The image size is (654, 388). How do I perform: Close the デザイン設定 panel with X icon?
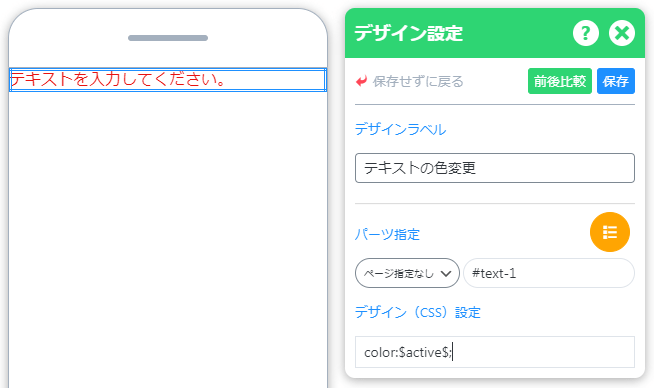tap(621, 33)
